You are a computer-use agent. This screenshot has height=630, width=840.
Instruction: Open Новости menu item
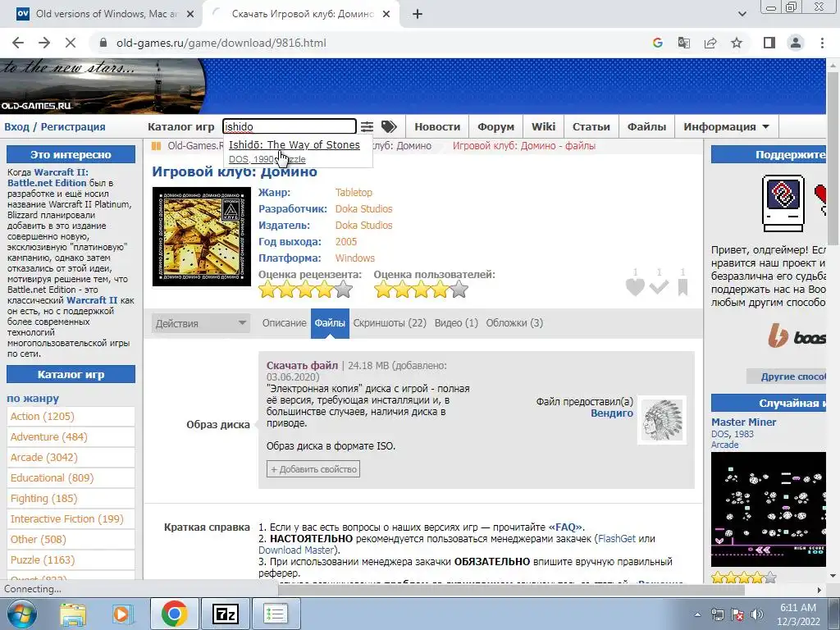tap(437, 127)
